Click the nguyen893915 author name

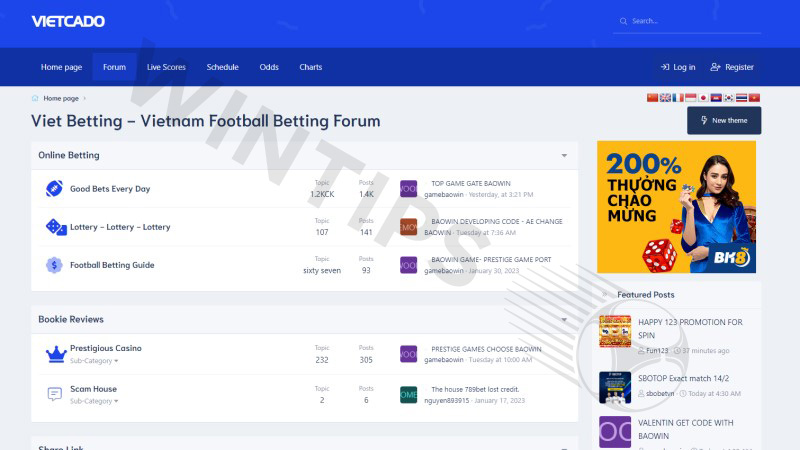[446, 401]
